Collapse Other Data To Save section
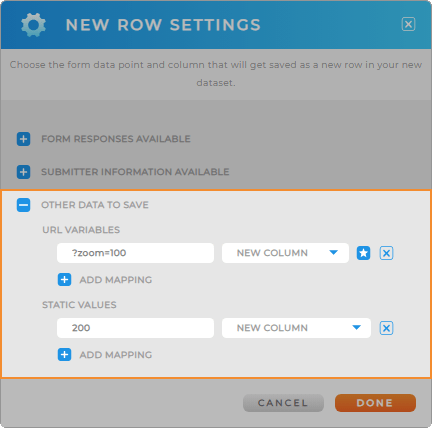This screenshot has width=432, height=428. click(x=23, y=205)
